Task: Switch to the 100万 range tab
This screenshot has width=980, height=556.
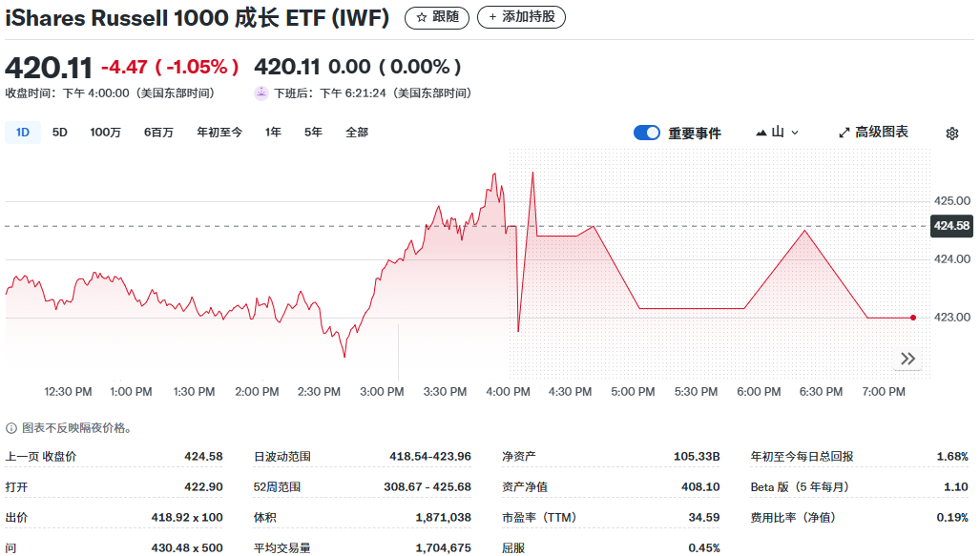Action: 105,133
